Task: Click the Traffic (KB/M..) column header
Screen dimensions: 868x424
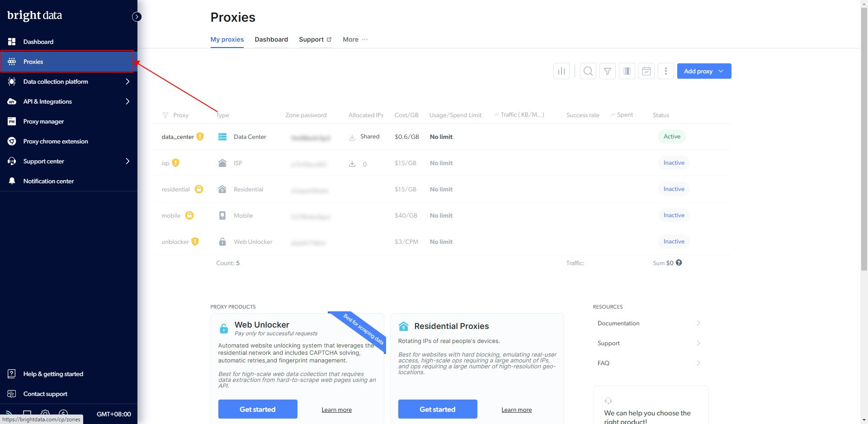Action: click(x=519, y=115)
